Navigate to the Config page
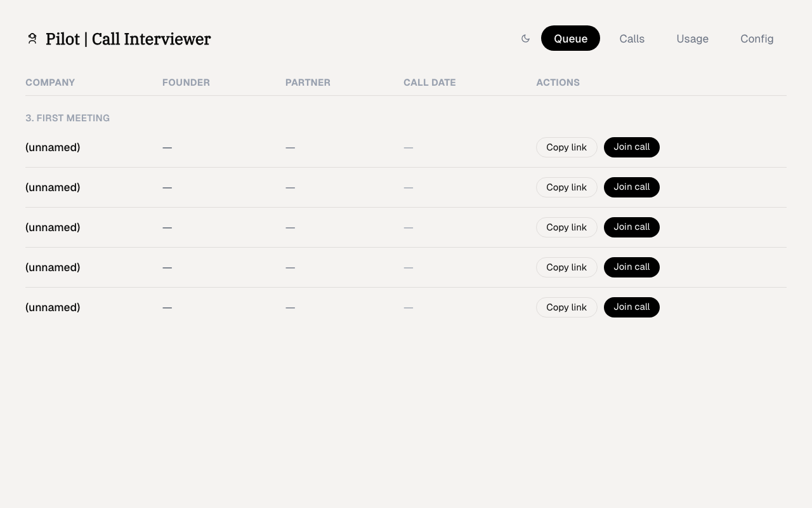 (757, 39)
